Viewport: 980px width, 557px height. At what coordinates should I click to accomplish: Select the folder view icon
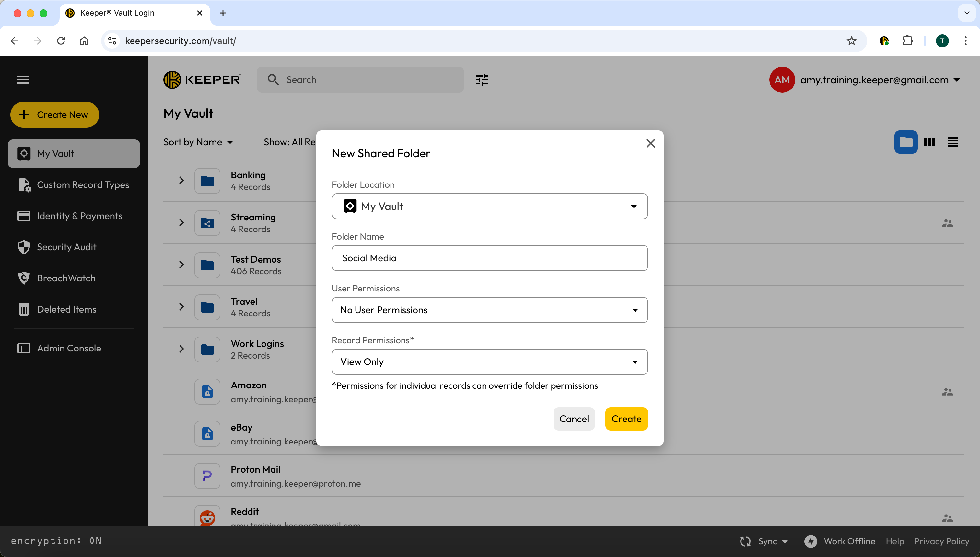(x=905, y=142)
